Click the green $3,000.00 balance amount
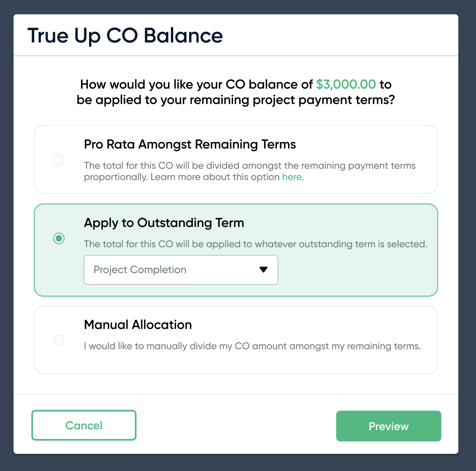This screenshot has width=476, height=471. [x=346, y=84]
